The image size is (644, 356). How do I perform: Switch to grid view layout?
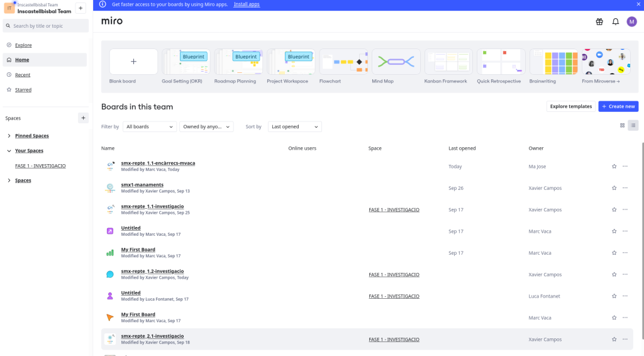tap(623, 125)
